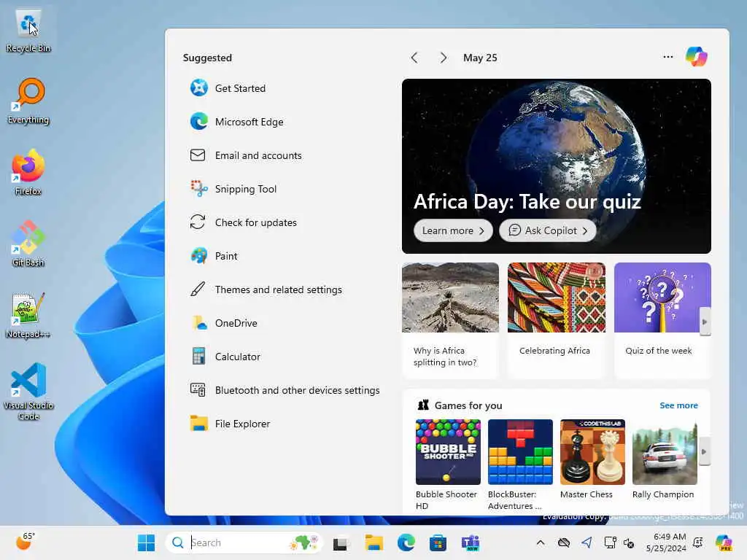
Task: Click inside the taskbar Search box
Action: [244, 542]
